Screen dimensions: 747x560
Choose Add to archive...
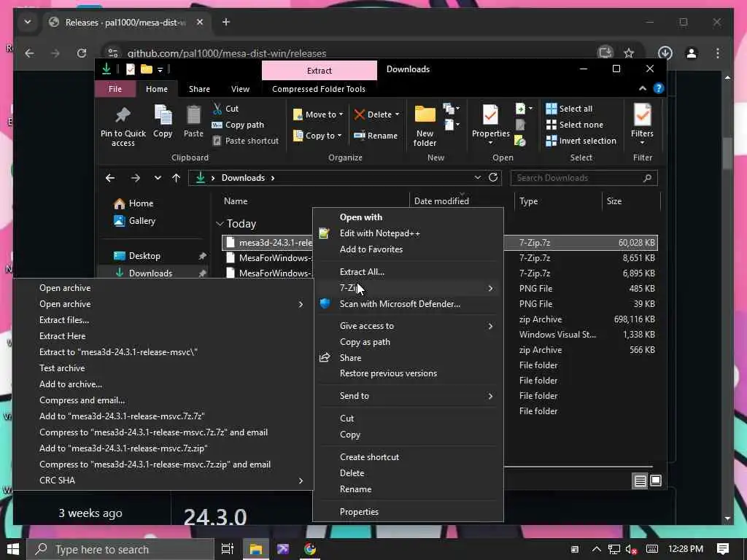tap(71, 384)
